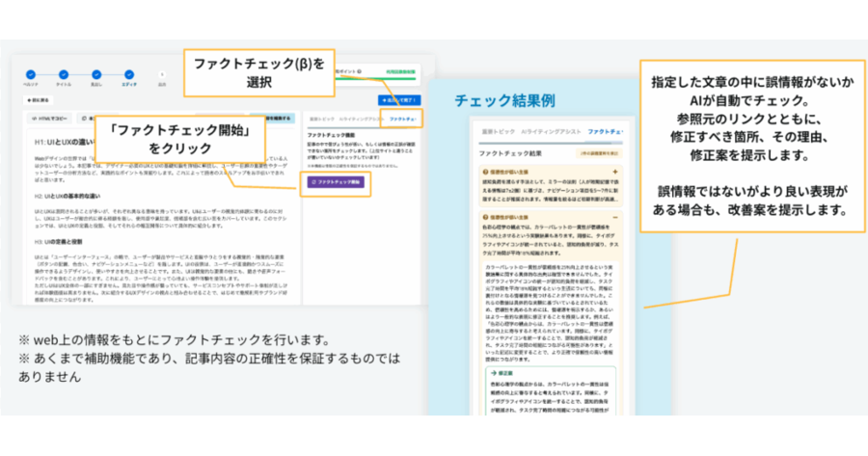Click info icon beside ポイント label
The width and height of the screenshot is (868, 456).
tap(360, 71)
